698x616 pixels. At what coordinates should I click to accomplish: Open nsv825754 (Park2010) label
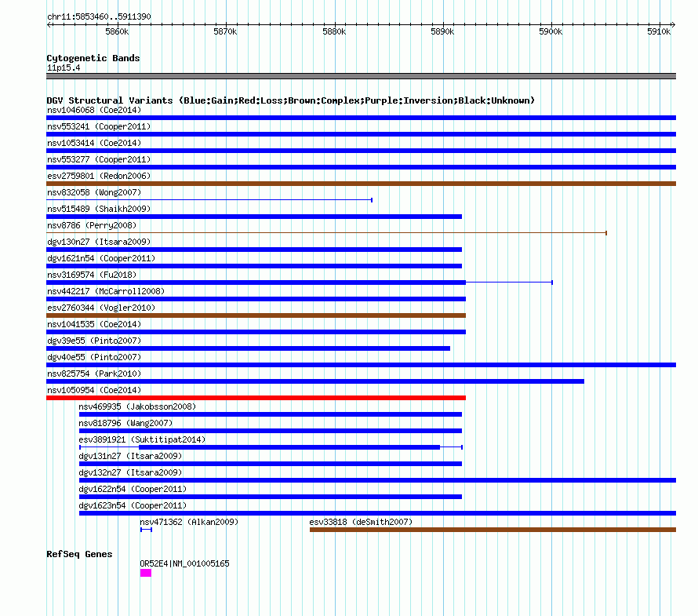94,374
